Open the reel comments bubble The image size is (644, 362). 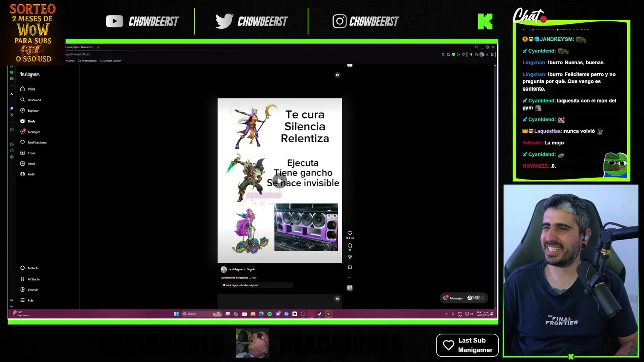tap(350, 245)
